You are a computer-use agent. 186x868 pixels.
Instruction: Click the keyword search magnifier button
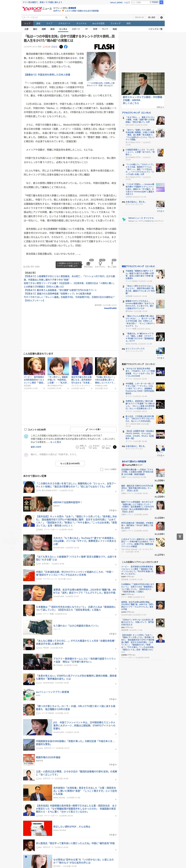coord(66,17)
